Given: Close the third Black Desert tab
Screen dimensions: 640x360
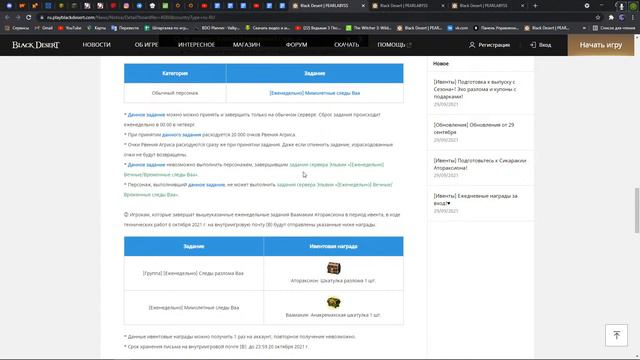Looking at the screenshot, I should coord(522,6).
